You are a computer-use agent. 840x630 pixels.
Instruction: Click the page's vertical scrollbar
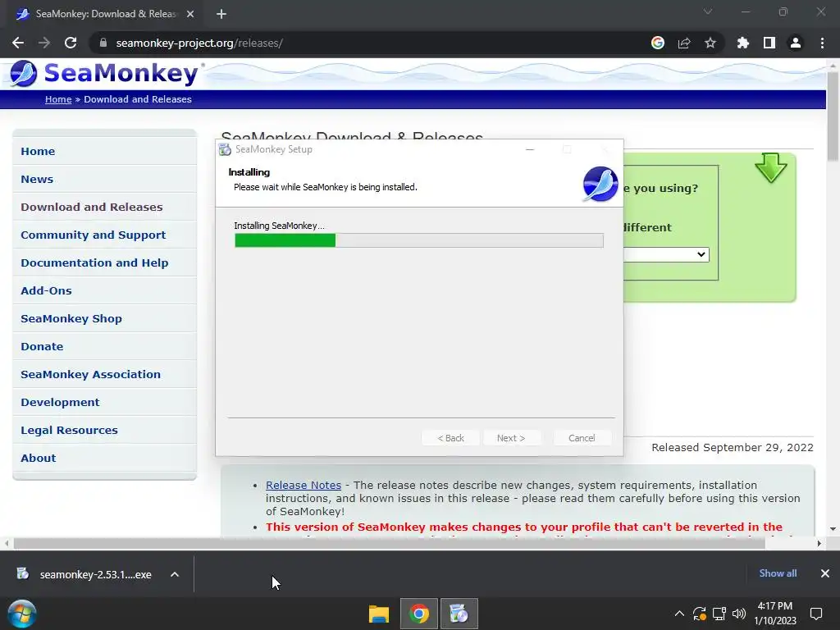(x=833, y=115)
